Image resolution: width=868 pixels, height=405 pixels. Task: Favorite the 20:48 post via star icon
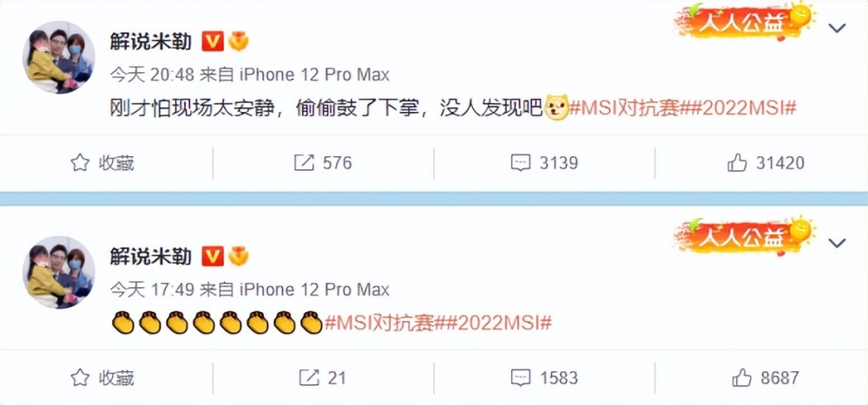[x=102, y=163]
